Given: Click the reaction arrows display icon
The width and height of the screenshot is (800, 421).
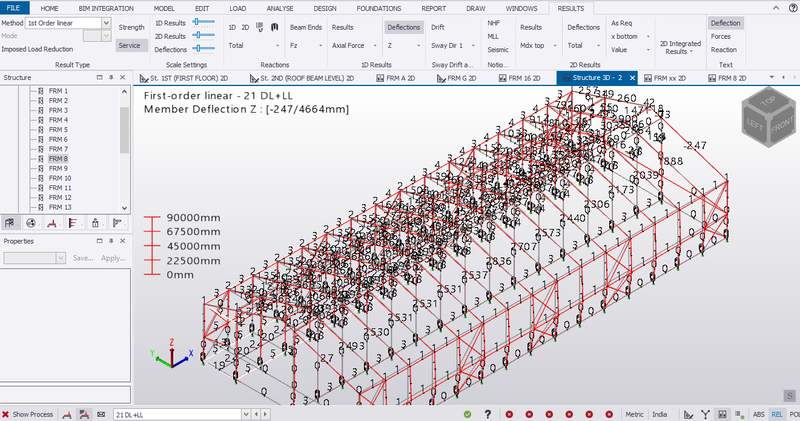Looking at the screenshot, I should click(x=260, y=27).
